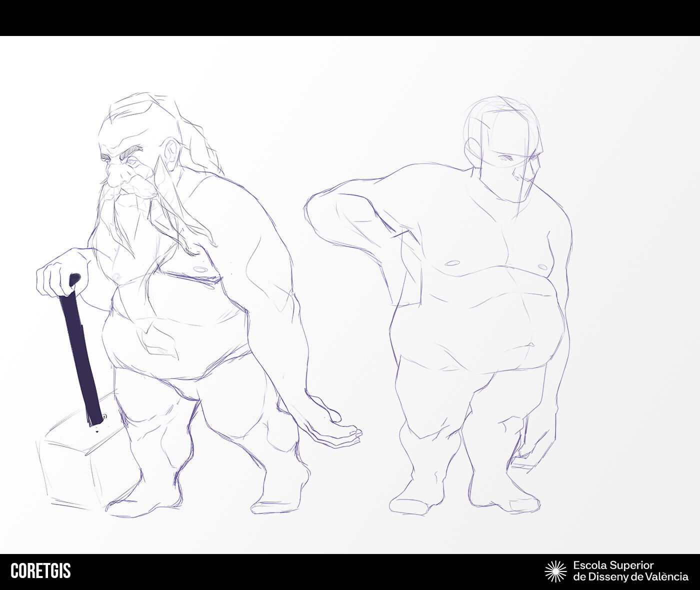Click the black top bar
Viewport: 700px width, 590px height.
click(x=350, y=17)
